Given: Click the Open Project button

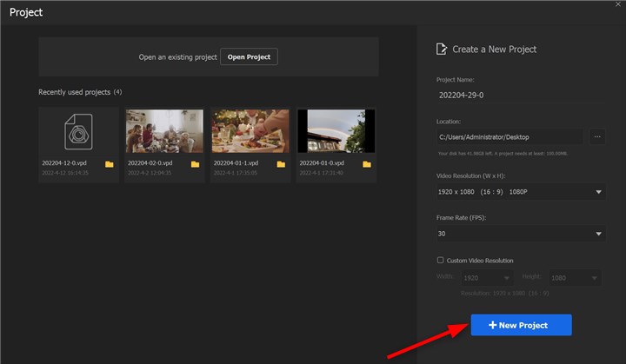Looking at the screenshot, I should tap(249, 57).
